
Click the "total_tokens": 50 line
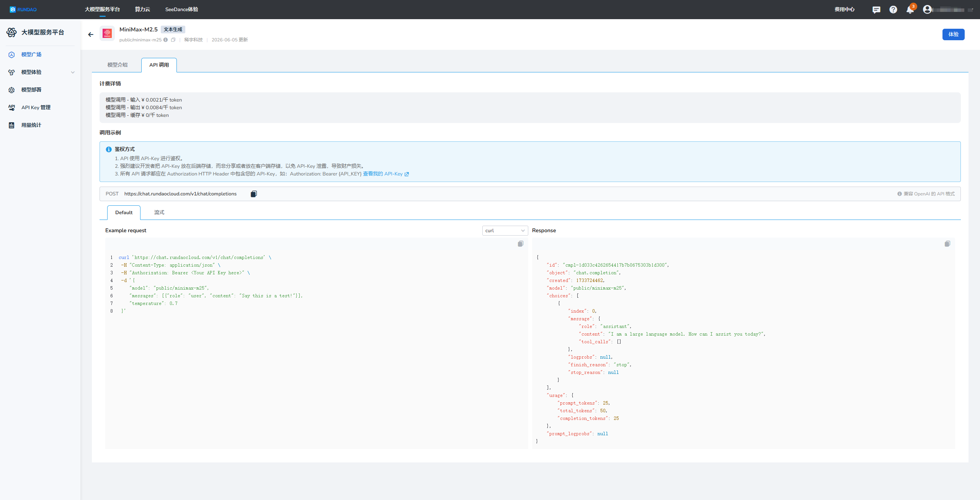pos(583,411)
